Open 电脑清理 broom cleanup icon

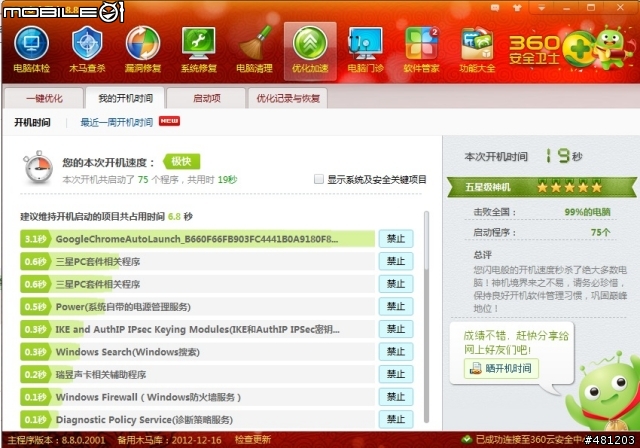coord(254,50)
